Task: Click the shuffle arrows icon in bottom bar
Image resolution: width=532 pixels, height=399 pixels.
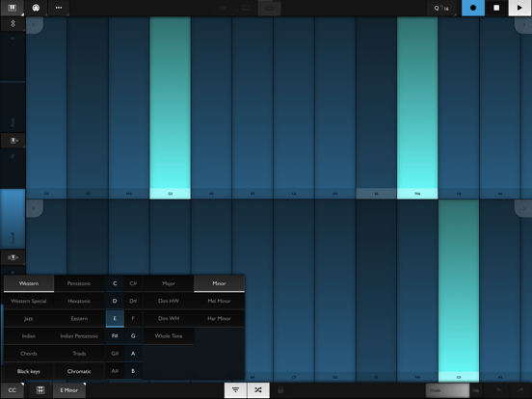Action: coord(258,390)
